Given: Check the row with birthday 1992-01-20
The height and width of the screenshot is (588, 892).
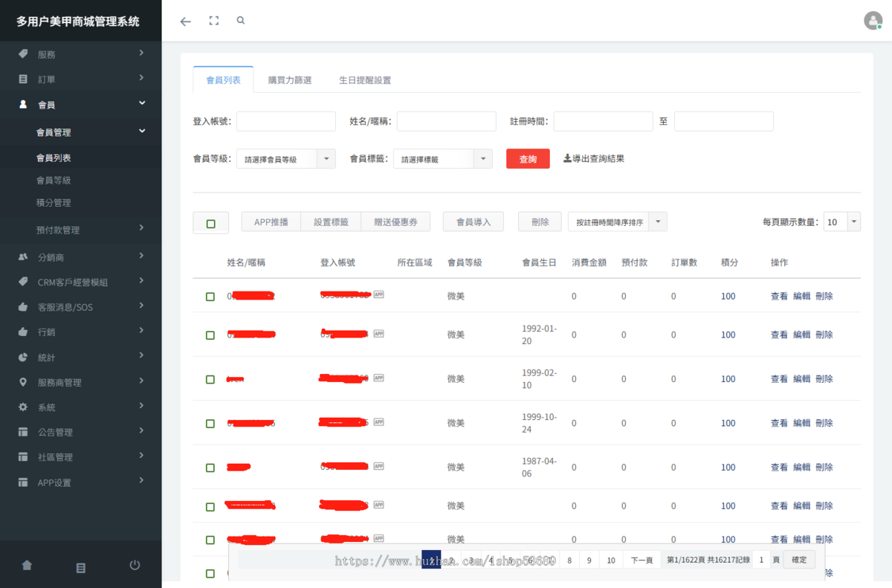Looking at the screenshot, I should [x=210, y=335].
